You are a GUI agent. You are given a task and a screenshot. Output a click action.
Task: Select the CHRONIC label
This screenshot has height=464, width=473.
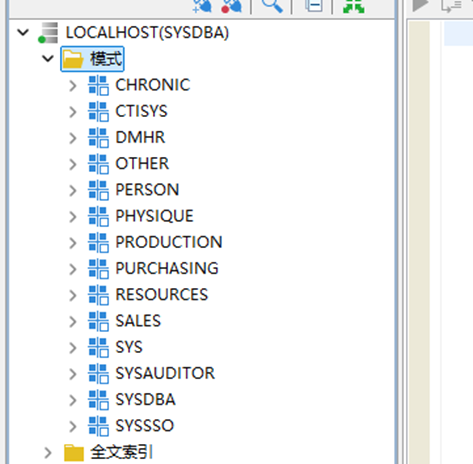(153, 85)
